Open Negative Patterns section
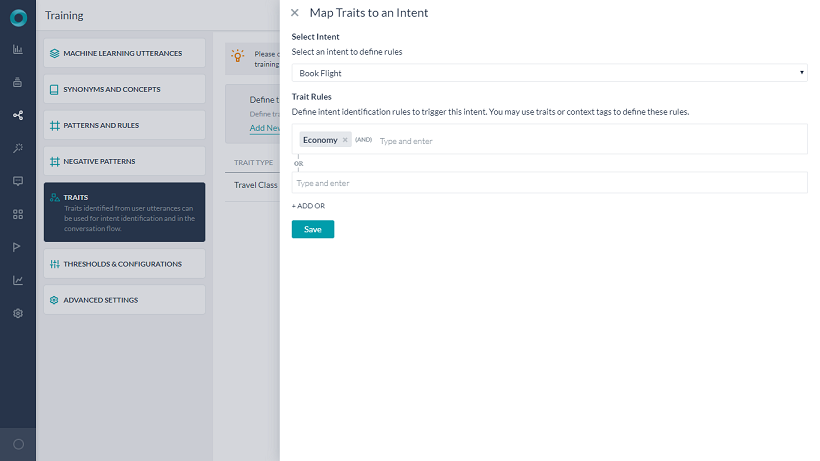The width and height of the screenshot is (820, 461). pyautogui.click(x=124, y=161)
